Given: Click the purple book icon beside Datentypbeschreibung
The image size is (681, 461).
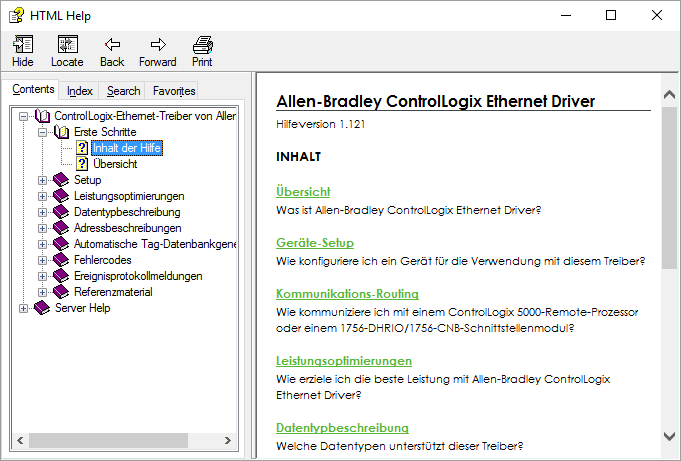Looking at the screenshot, I should coord(61,212).
